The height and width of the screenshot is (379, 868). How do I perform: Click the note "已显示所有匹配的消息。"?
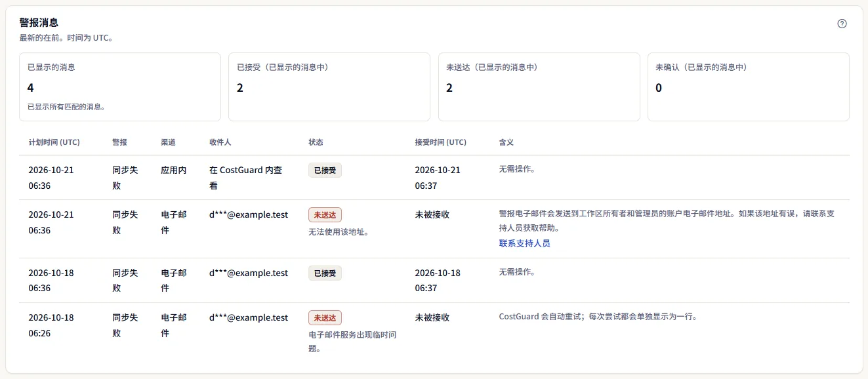tap(66, 107)
